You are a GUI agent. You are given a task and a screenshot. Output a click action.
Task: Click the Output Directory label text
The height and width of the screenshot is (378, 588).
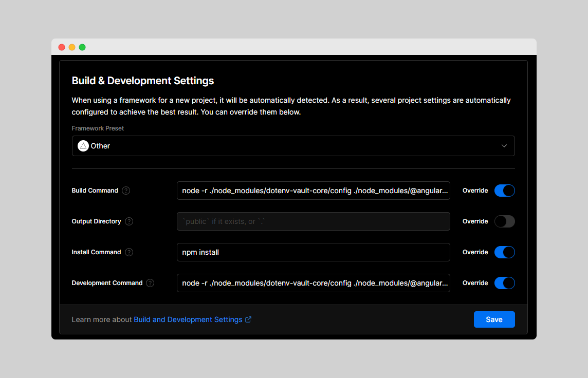click(97, 221)
